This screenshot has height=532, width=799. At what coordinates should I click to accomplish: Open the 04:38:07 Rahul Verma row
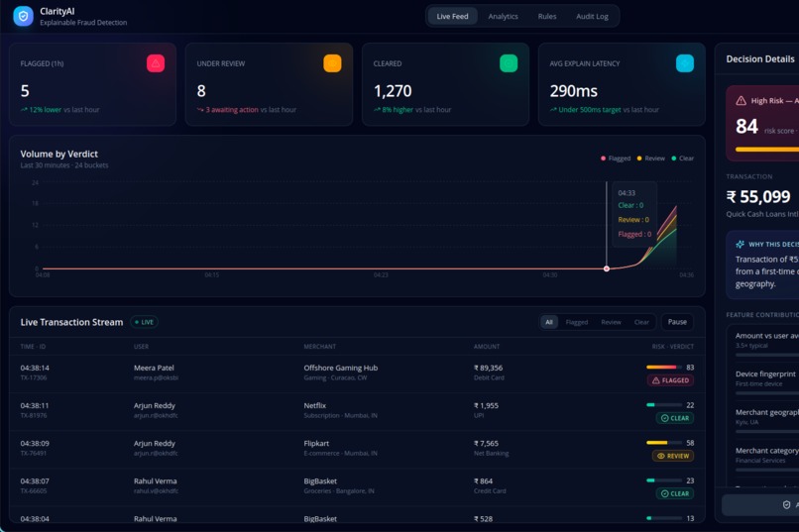pyautogui.click(x=357, y=486)
